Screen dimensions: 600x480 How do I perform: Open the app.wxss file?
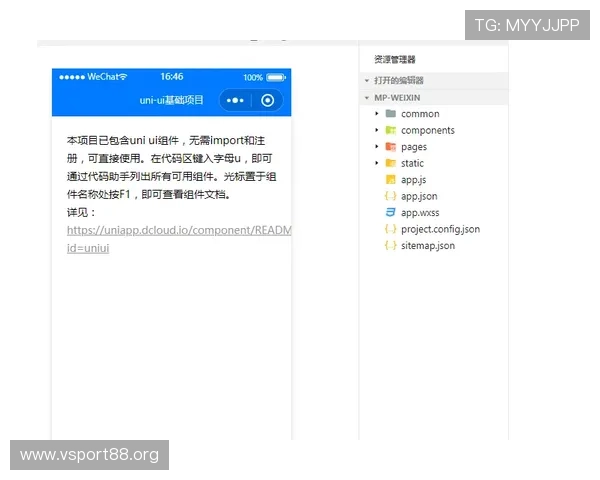420,213
